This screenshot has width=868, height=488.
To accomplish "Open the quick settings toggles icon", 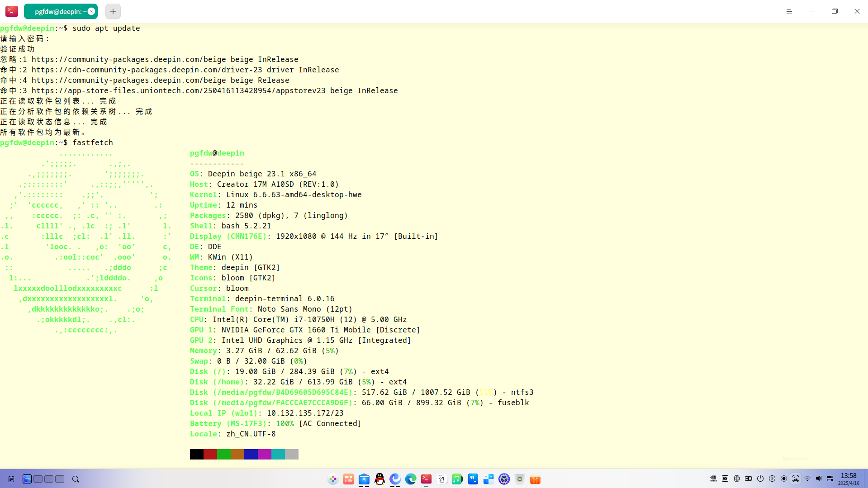I will click(830, 479).
